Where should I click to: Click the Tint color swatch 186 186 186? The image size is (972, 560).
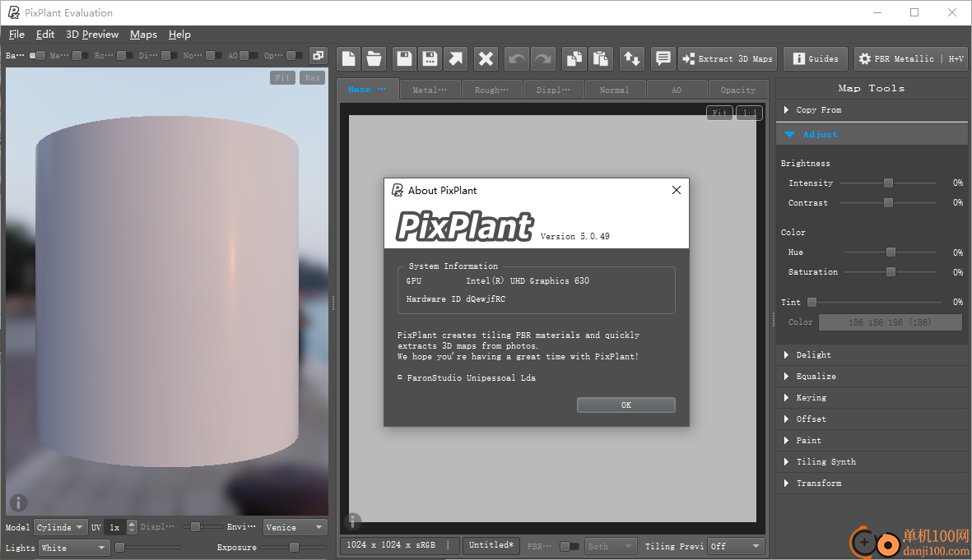click(890, 322)
